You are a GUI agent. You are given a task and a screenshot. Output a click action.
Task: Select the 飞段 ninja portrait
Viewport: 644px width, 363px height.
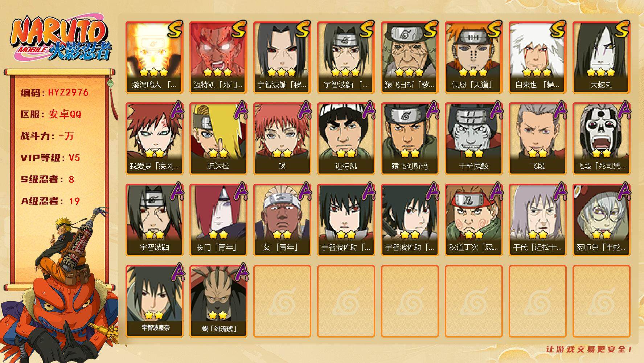(x=537, y=139)
